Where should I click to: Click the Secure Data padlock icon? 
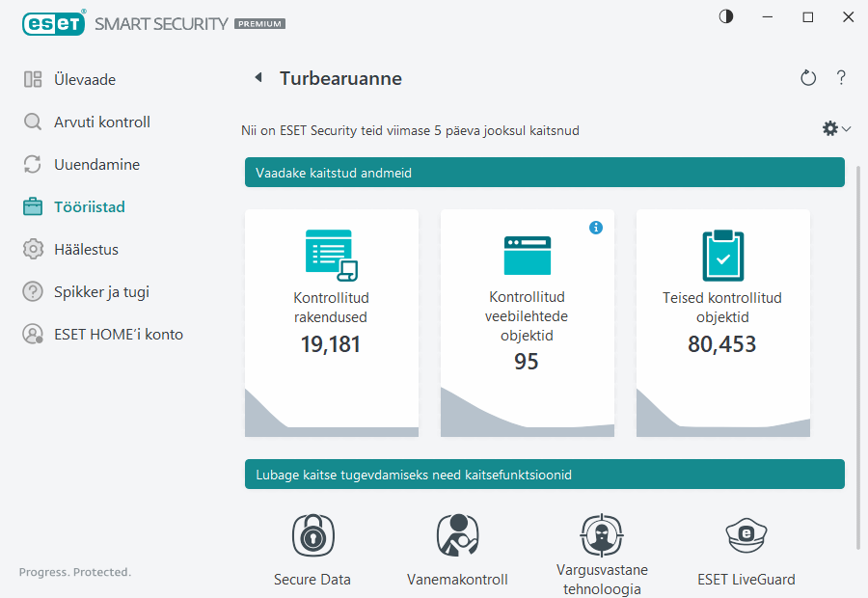pyautogui.click(x=312, y=535)
